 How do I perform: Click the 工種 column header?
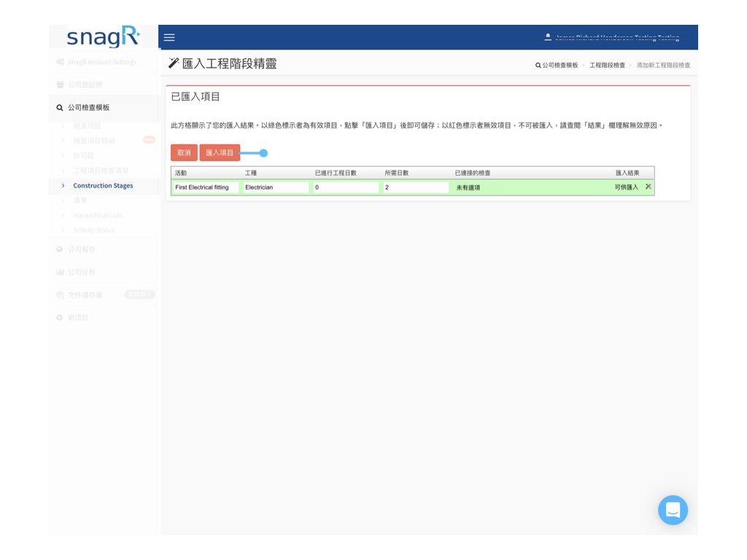coord(251,173)
